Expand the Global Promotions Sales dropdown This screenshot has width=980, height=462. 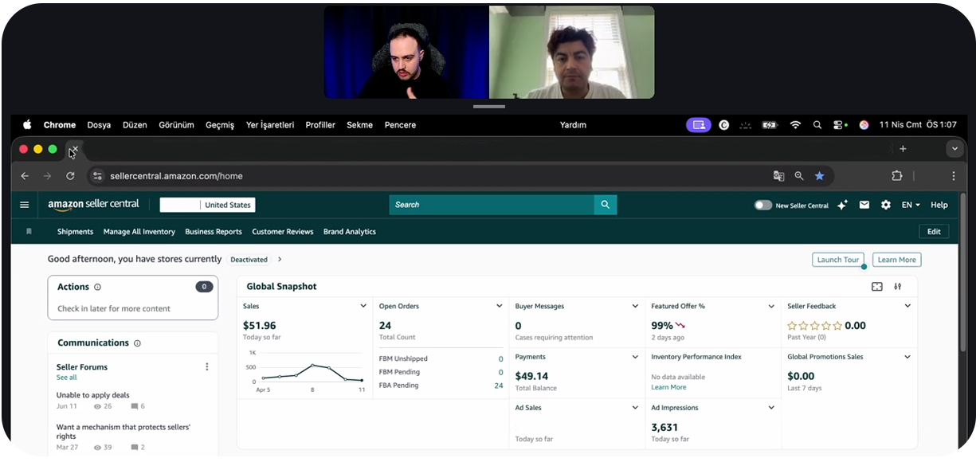[x=907, y=357]
